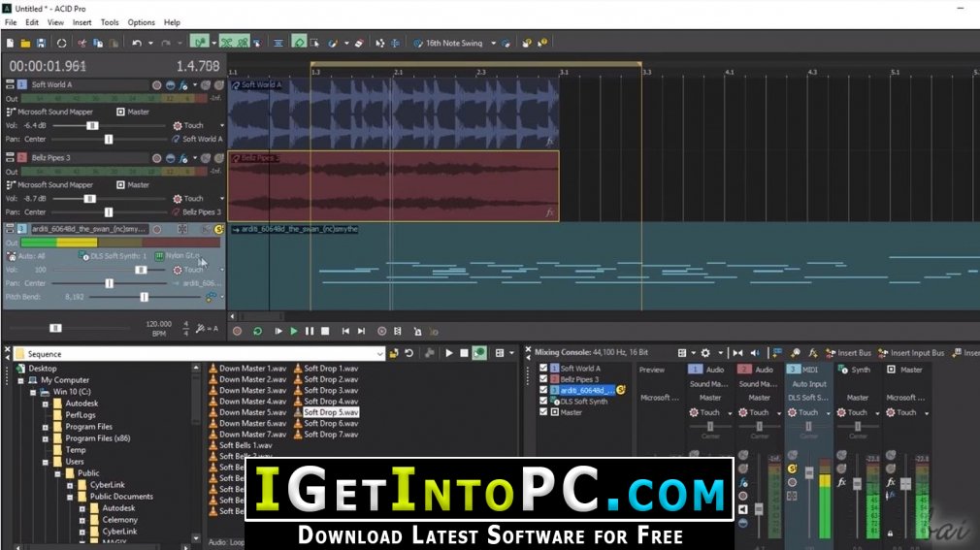980x550 pixels.
Task: Uncheck Master in the mixer channel list
Action: pos(543,412)
